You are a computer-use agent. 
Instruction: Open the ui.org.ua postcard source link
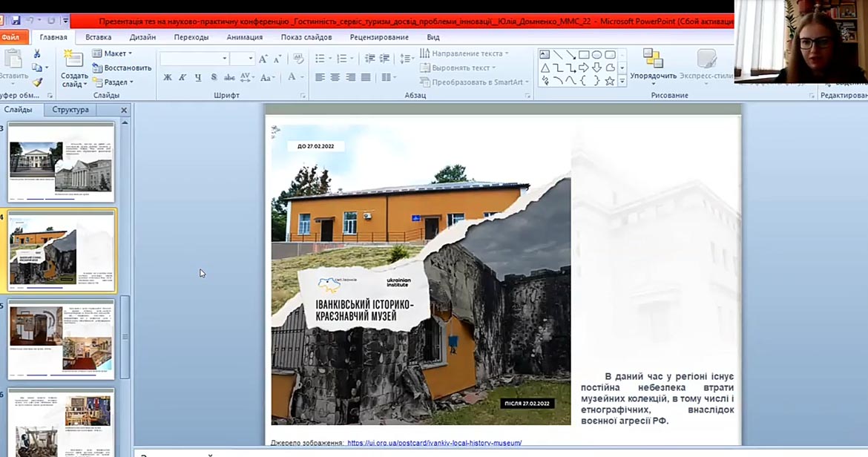point(435,443)
